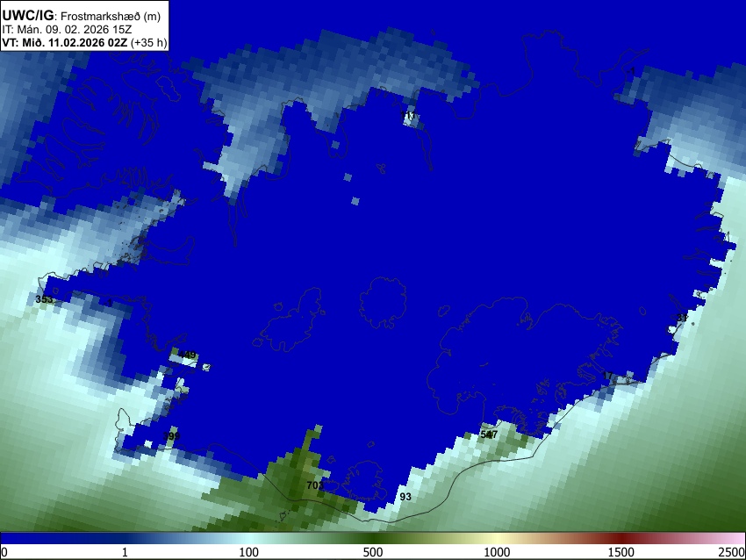Click legend tick label '0'
Viewport: 746px width, 560px height.
(x=4, y=552)
